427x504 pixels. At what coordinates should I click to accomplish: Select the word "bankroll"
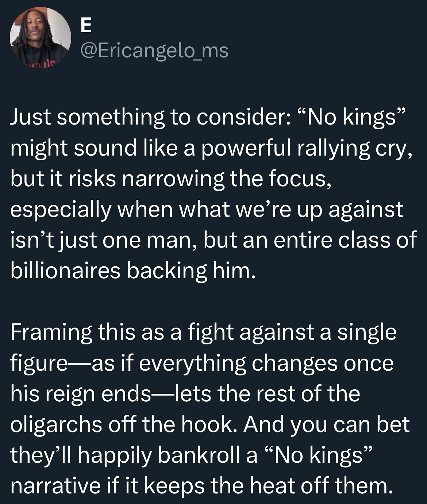(201, 455)
